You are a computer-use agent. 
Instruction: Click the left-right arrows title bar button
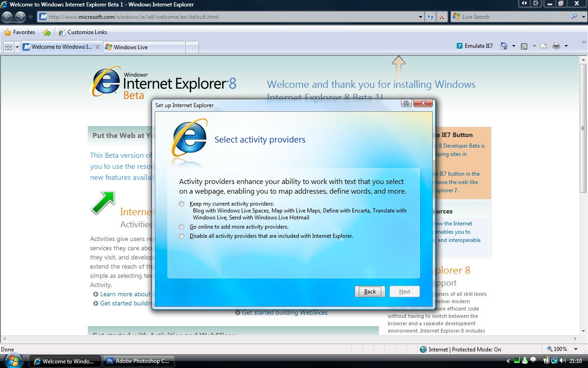coord(524,4)
